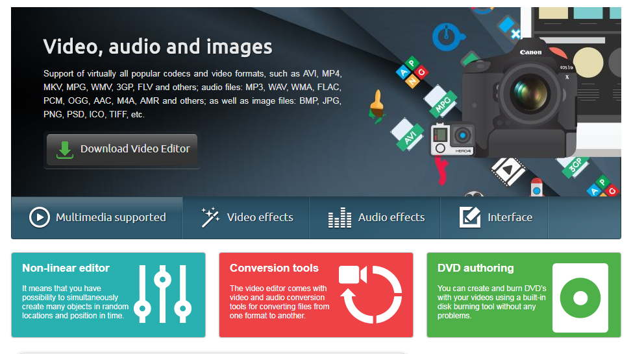Click the Download Video Editor button
This screenshot has height=354, width=644.
(x=122, y=150)
